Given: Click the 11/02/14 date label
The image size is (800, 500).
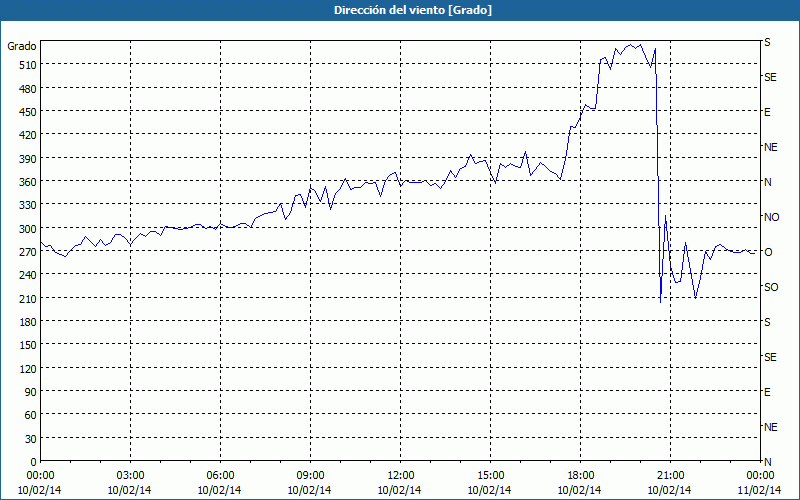Looking at the screenshot, I should tap(760, 490).
